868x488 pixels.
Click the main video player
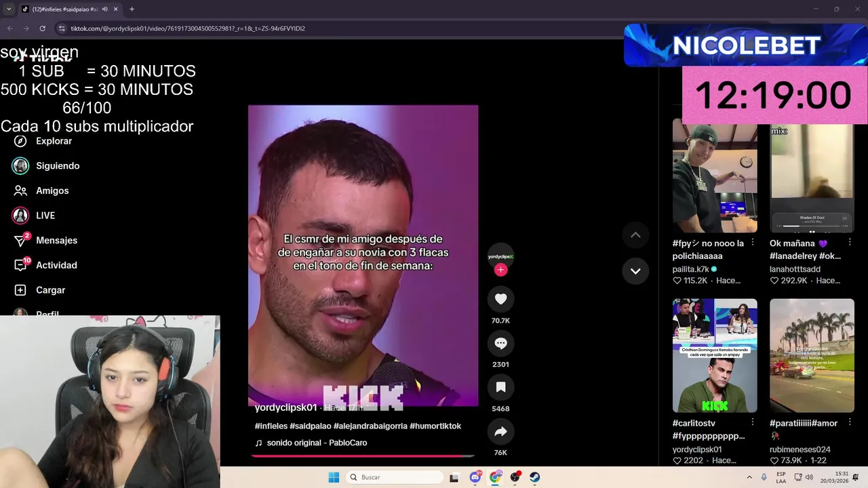pos(363,256)
